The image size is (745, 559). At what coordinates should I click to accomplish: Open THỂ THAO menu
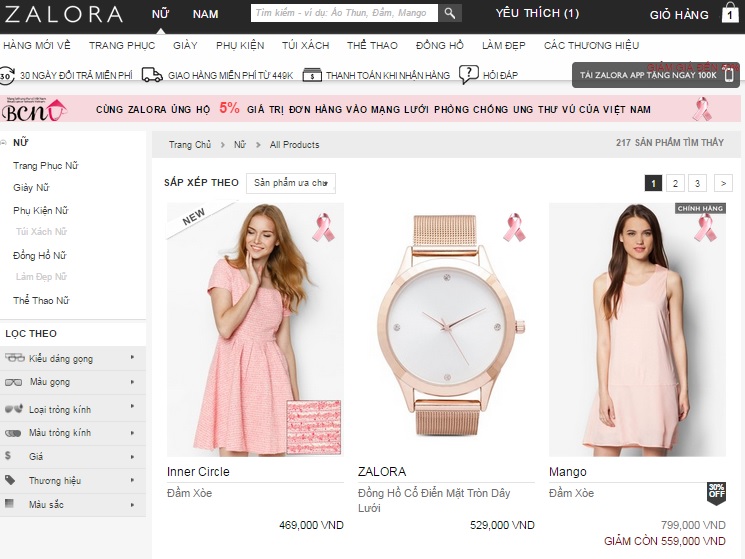[x=372, y=46]
